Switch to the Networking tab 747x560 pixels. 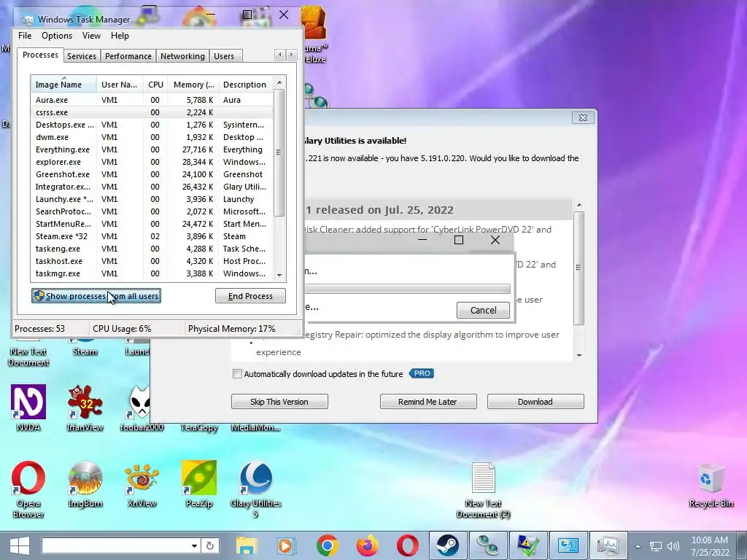[x=182, y=56]
